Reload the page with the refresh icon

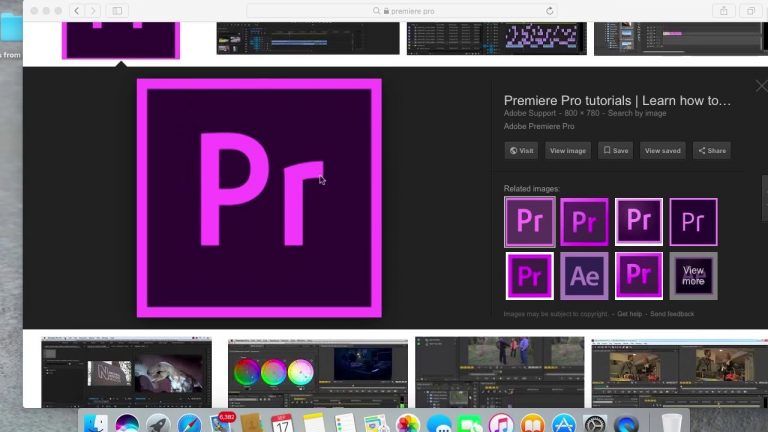(550, 11)
